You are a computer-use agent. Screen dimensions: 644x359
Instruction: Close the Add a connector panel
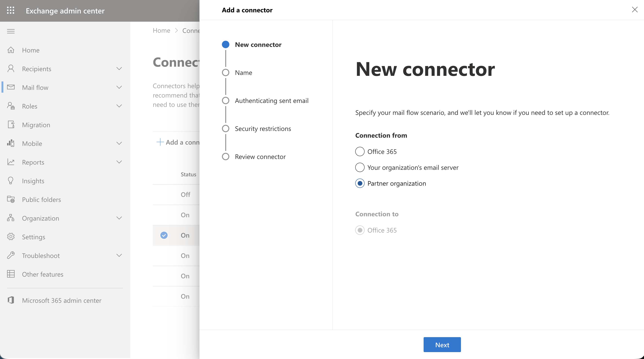pyautogui.click(x=634, y=10)
